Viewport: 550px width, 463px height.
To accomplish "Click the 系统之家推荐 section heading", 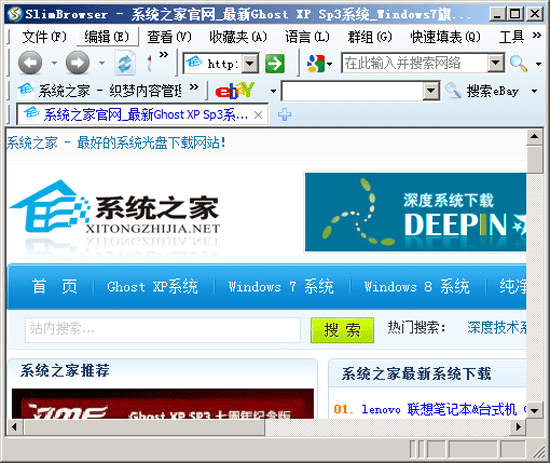I will coord(65,370).
